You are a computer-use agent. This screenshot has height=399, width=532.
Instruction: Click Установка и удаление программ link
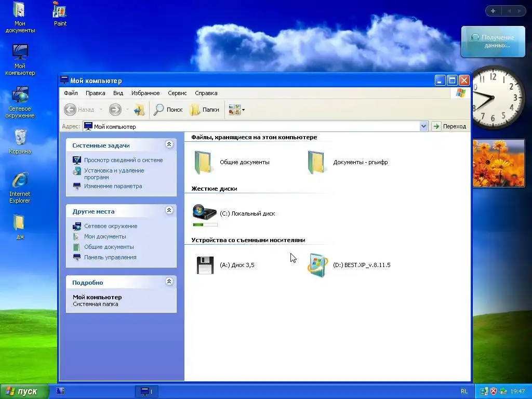[114, 174]
